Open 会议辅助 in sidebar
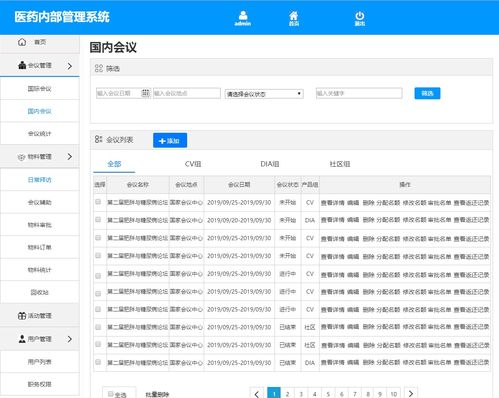The width and height of the screenshot is (499, 398). [x=40, y=202]
